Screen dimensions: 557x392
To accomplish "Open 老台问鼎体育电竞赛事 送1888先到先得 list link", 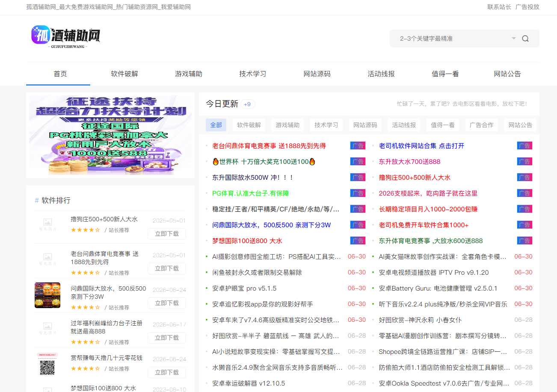I will point(269,146).
